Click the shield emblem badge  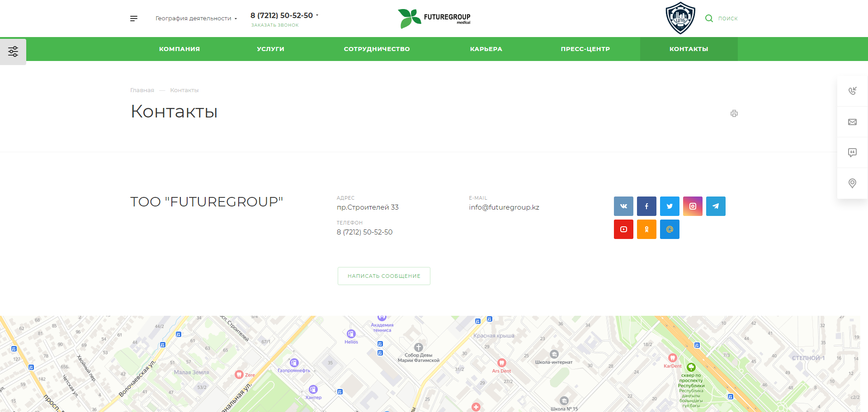tap(680, 18)
